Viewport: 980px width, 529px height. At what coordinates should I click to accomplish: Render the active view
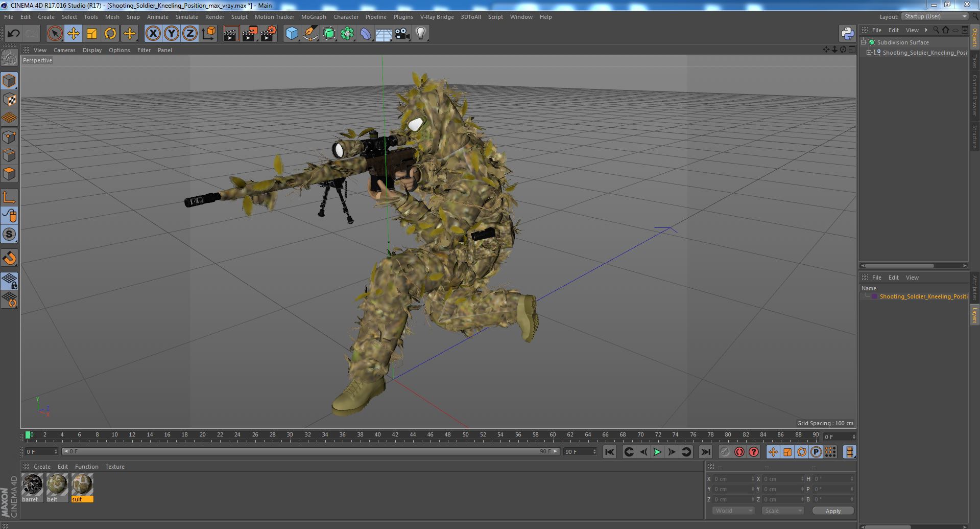(x=231, y=34)
